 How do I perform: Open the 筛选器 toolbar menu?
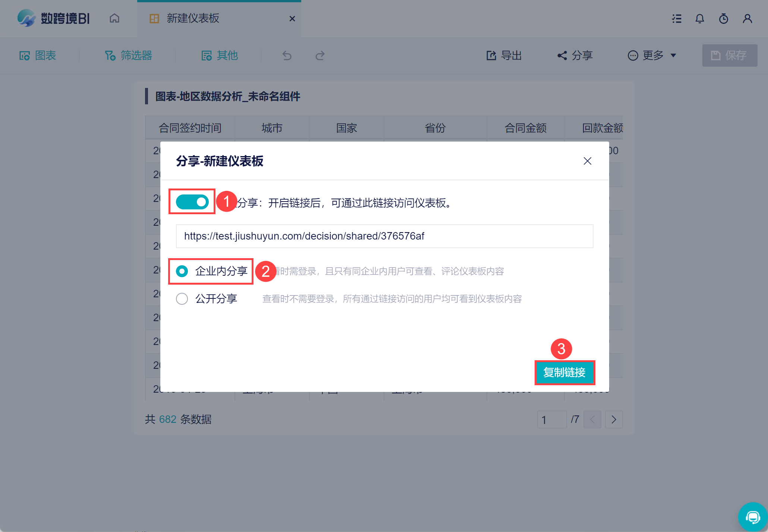point(129,56)
